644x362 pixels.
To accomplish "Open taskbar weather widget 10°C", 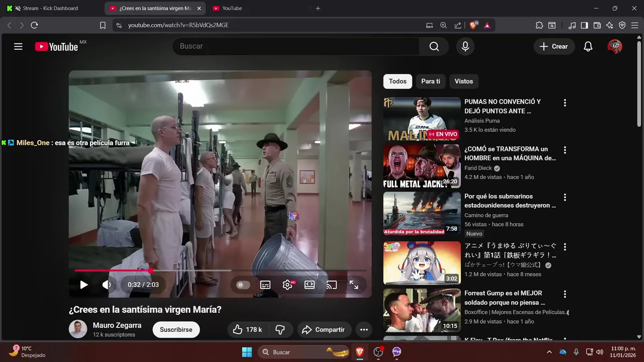I will click(x=28, y=352).
